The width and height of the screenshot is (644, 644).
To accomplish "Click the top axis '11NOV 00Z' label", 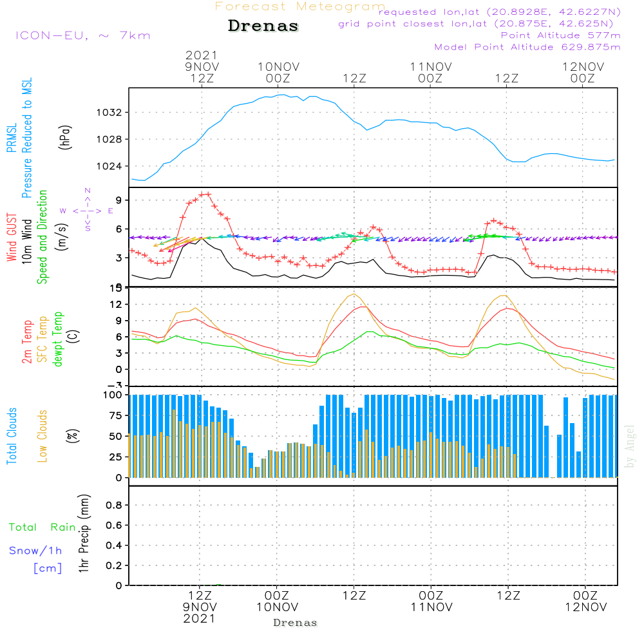I will click(431, 72).
